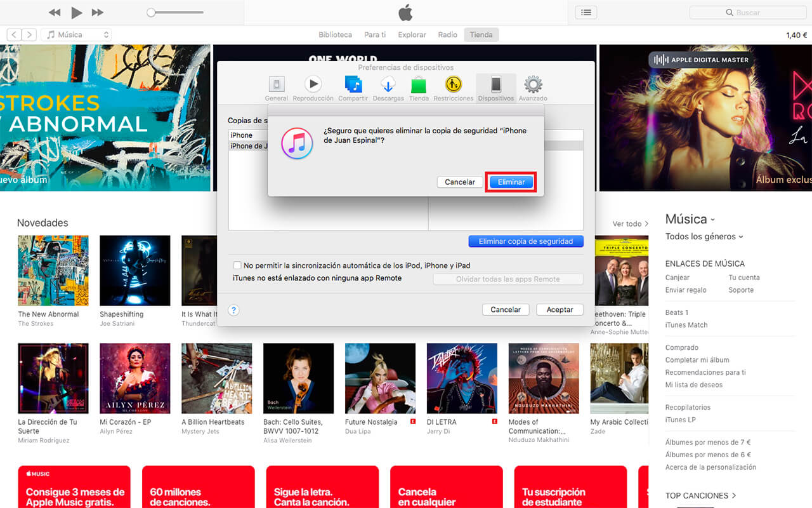The image size is (812, 508).
Task: Switch to the Biblioteca tab
Action: (335, 35)
